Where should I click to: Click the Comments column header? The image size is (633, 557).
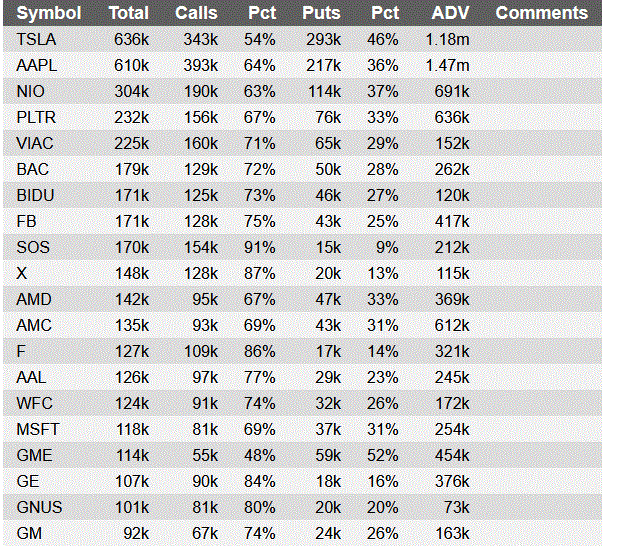coord(541,13)
